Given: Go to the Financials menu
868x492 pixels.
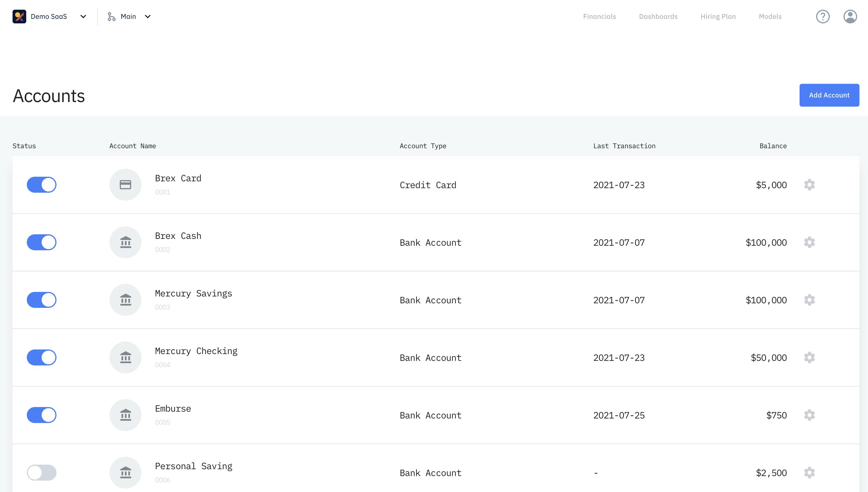Looking at the screenshot, I should [x=600, y=17].
